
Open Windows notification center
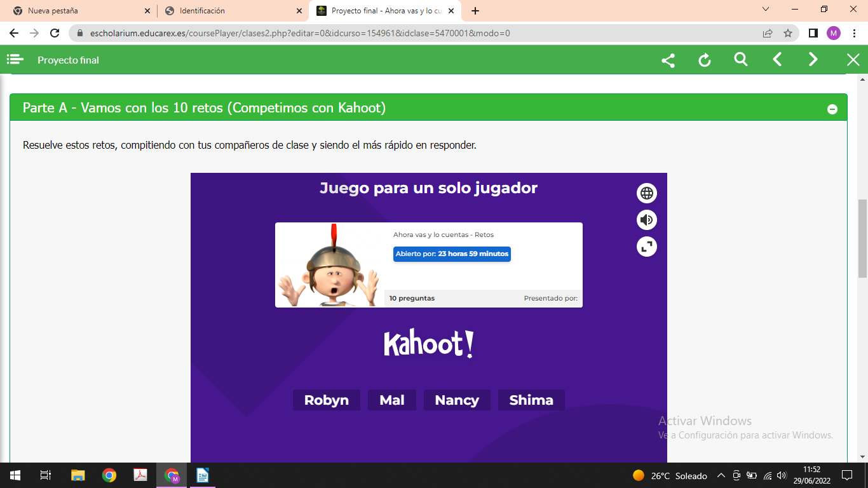coord(846,475)
